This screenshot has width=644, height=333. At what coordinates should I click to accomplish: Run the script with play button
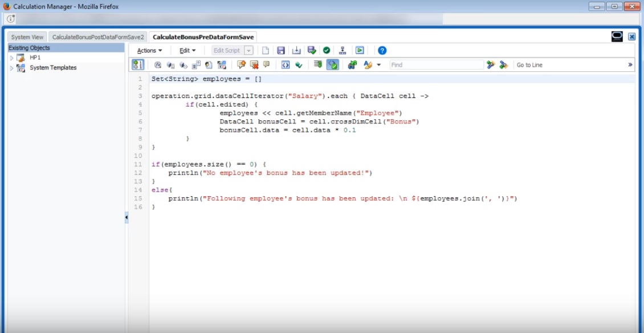pos(360,50)
